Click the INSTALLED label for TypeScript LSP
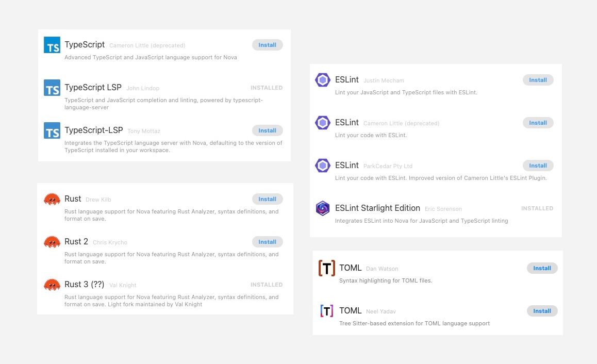 coord(267,88)
